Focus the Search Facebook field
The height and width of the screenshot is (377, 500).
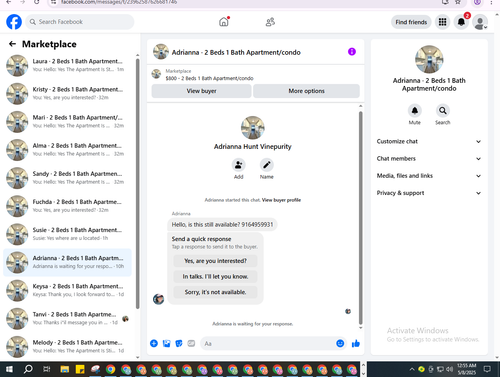[x=80, y=22]
